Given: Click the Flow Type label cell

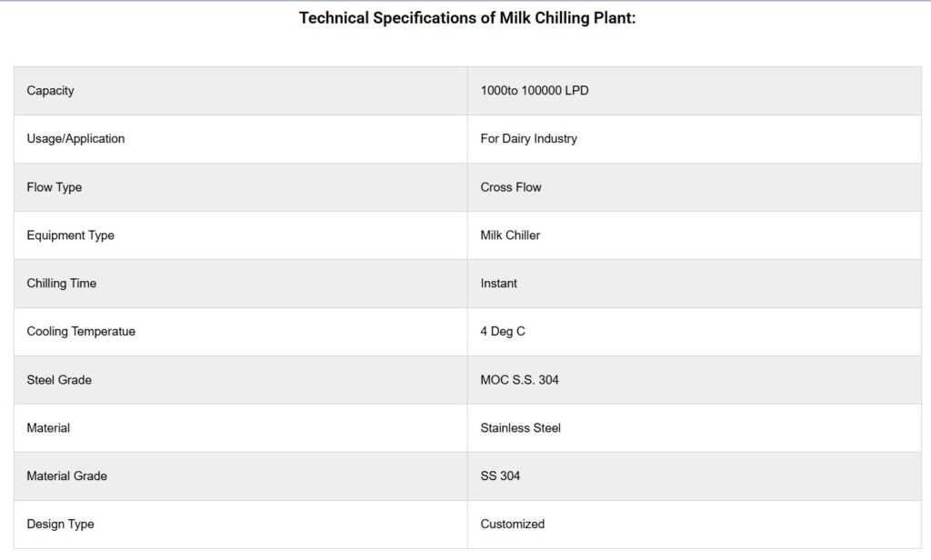Looking at the screenshot, I should coord(55,187).
